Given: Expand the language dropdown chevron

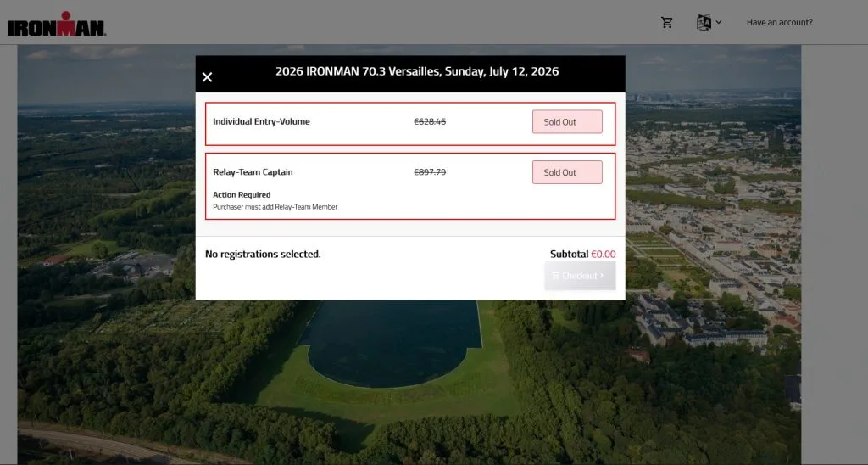Looking at the screenshot, I should [x=719, y=23].
